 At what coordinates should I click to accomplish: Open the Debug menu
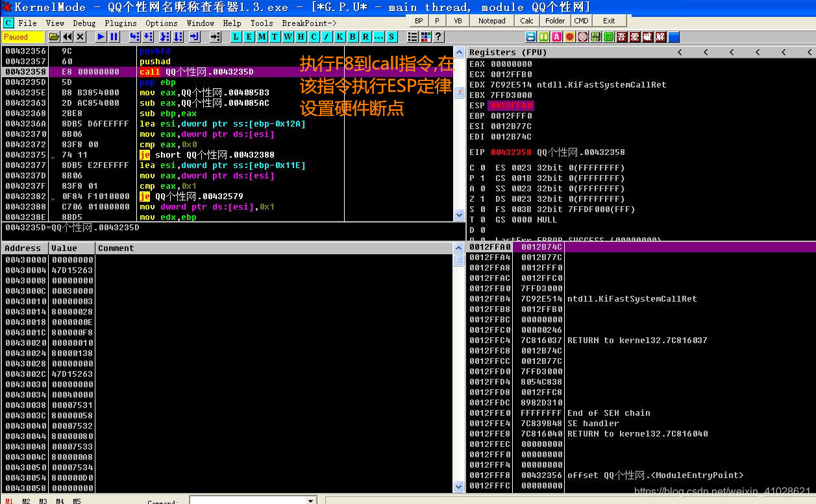click(84, 23)
